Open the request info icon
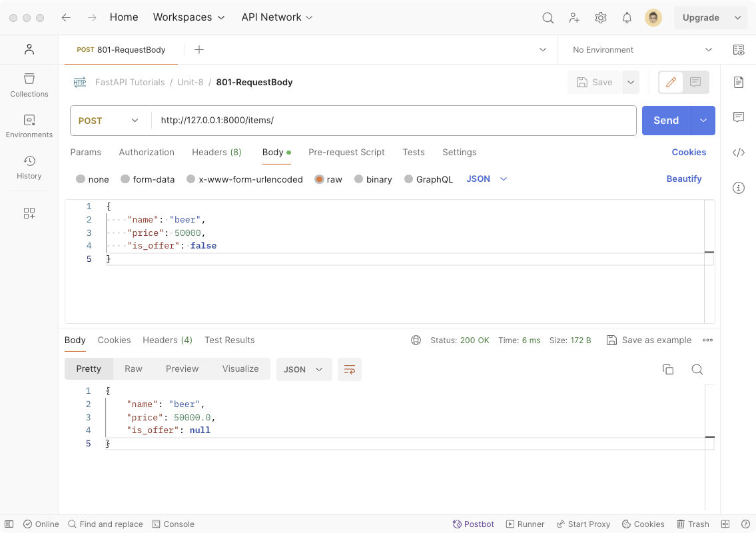Screen dimensions: 756x533 [x=738, y=188]
